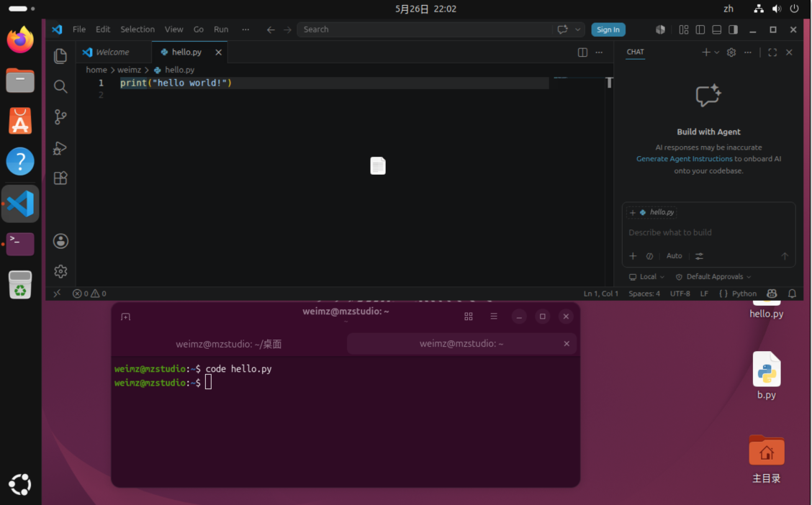This screenshot has width=812, height=505.
Task: Open the Local session target dropdown
Action: point(647,277)
